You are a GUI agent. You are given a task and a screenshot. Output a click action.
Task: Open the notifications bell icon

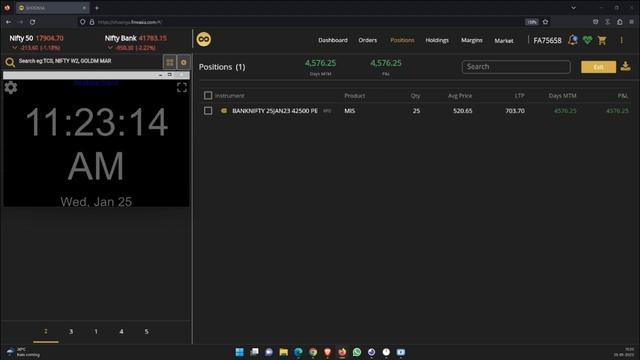573,40
